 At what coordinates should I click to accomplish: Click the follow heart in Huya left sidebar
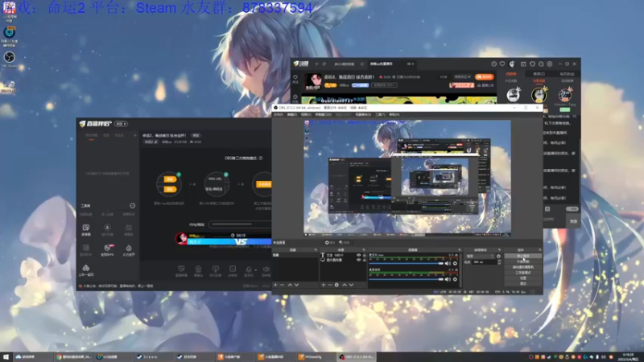click(x=295, y=78)
